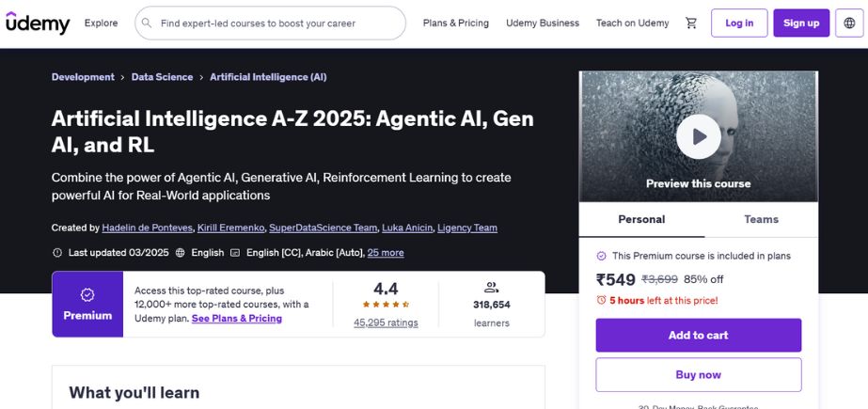Open SuperDataScience Team profile
868x409 pixels.
(324, 228)
